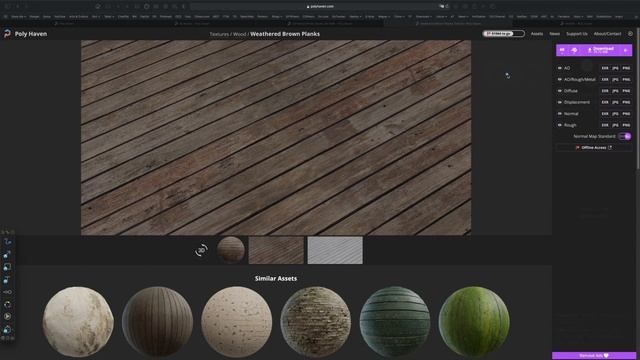Image resolution: width=640 pixels, height=360 pixels.
Task: Toggle visibility eye for AO/Rough/Metal map
Action: (x=560, y=80)
